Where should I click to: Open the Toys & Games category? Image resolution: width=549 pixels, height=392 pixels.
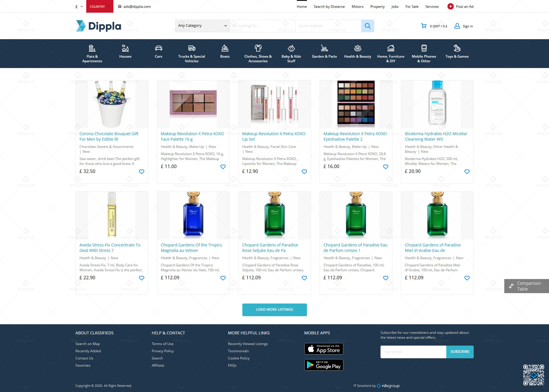pyautogui.click(x=457, y=52)
